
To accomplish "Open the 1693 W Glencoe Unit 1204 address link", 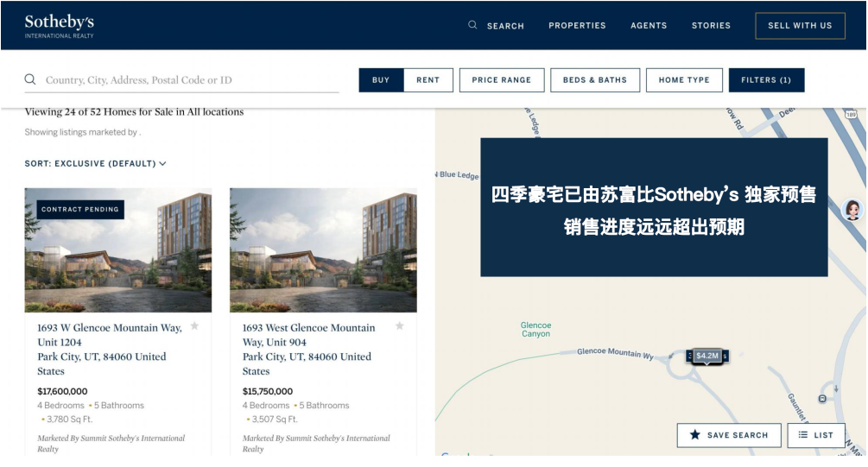I will click(110, 349).
